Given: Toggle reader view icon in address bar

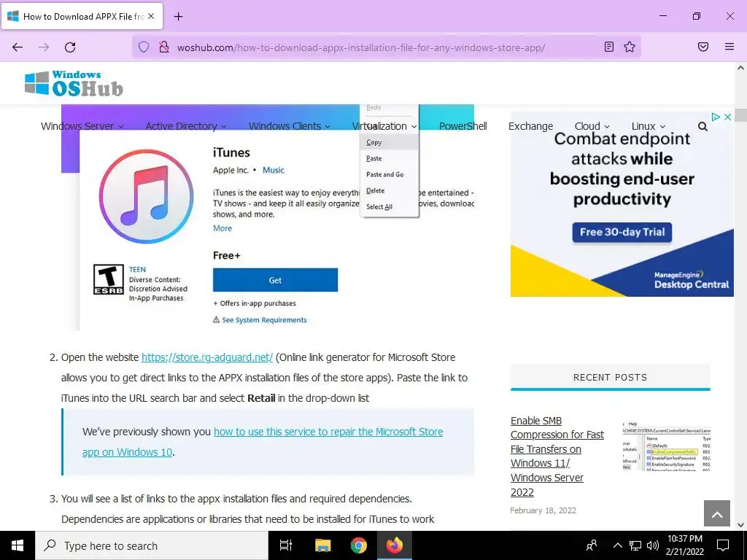Looking at the screenshot, I should [609, 47].
